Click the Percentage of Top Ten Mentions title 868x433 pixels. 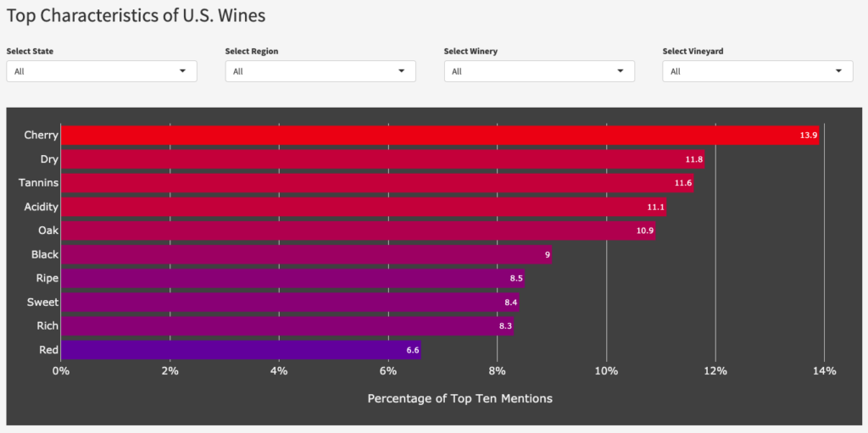point(459,398)
